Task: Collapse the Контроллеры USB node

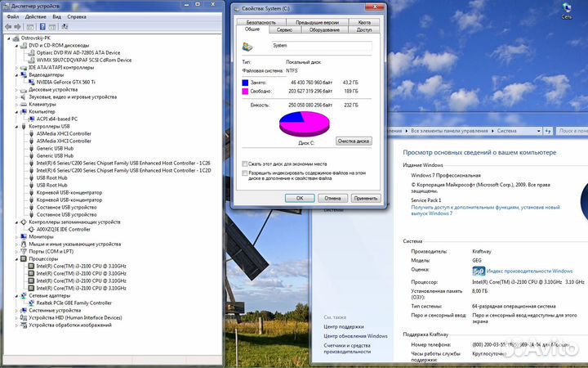Action: (x=16, y=127)
